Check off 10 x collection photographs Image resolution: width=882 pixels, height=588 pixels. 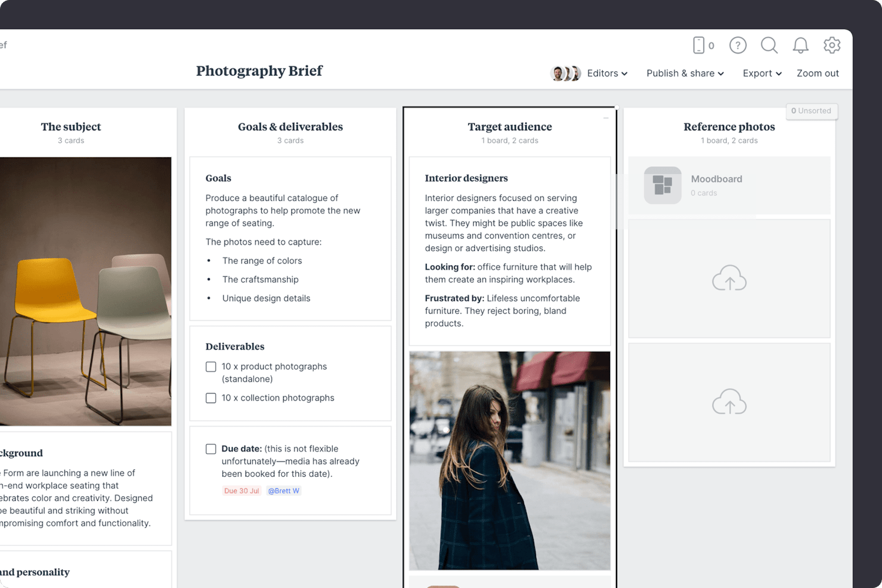[211, 398]
